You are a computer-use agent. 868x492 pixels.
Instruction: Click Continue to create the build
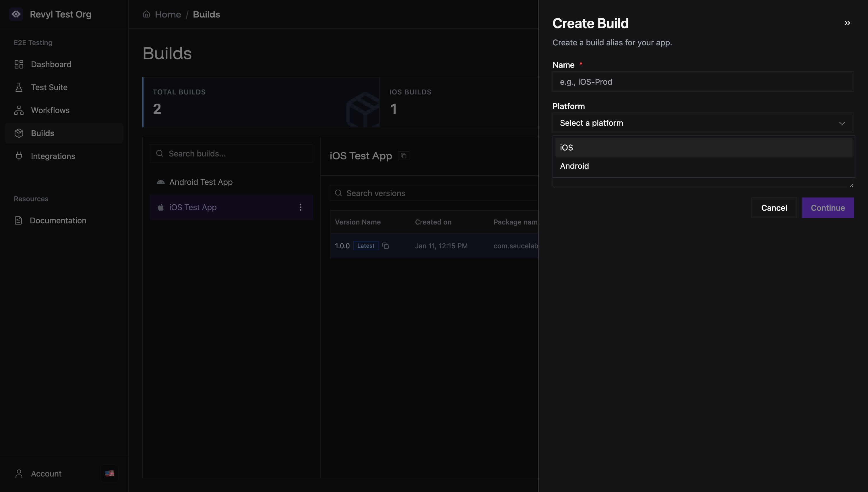point(828,208)
